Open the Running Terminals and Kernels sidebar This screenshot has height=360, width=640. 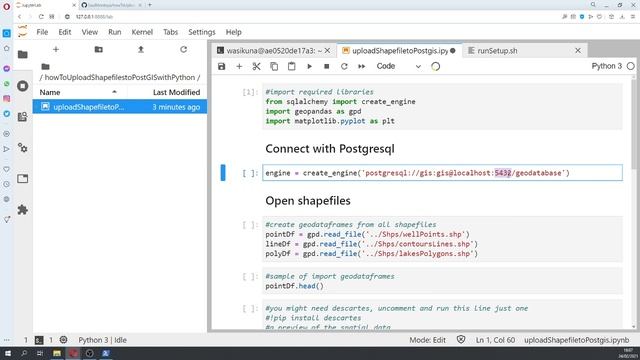(x=23, y=86)
